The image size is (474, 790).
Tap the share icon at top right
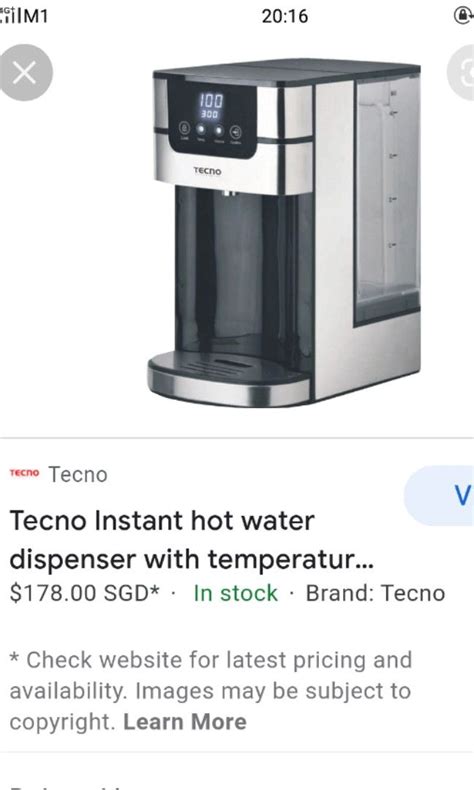(x=461, y=73)
